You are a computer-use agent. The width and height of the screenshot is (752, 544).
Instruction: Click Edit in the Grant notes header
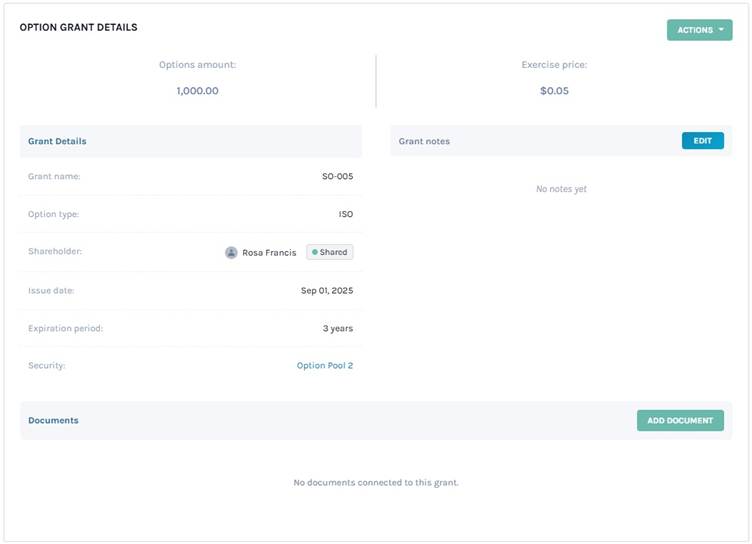click(702, 141)
